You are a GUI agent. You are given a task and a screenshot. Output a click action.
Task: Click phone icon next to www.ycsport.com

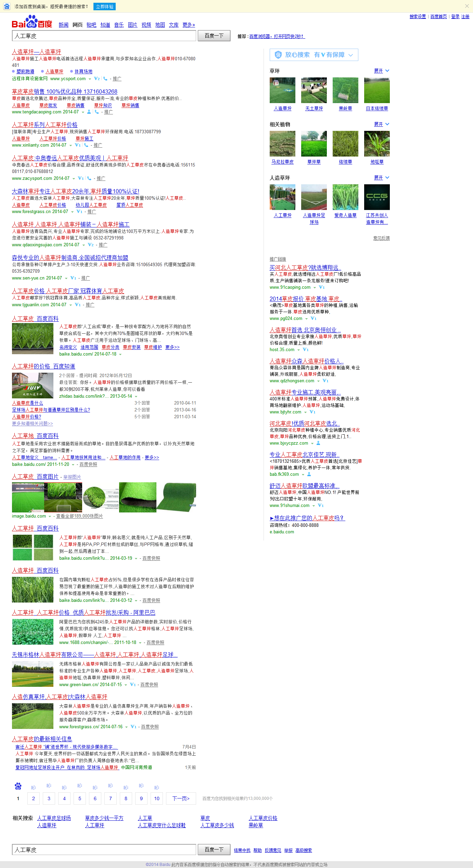click(105, 79)
